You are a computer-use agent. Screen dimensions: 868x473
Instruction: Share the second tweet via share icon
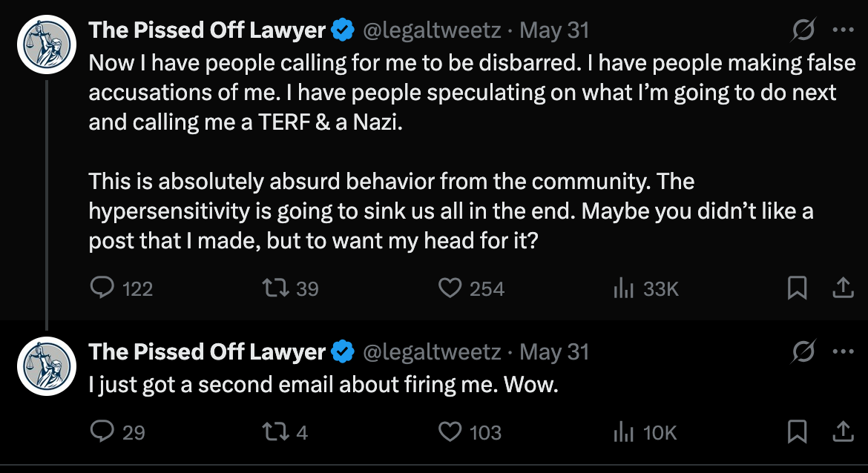point(843,431)
